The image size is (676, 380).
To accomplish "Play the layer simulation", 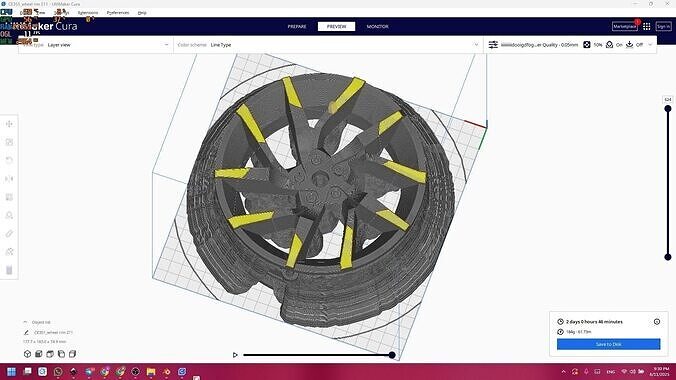I will coord(235,355).
